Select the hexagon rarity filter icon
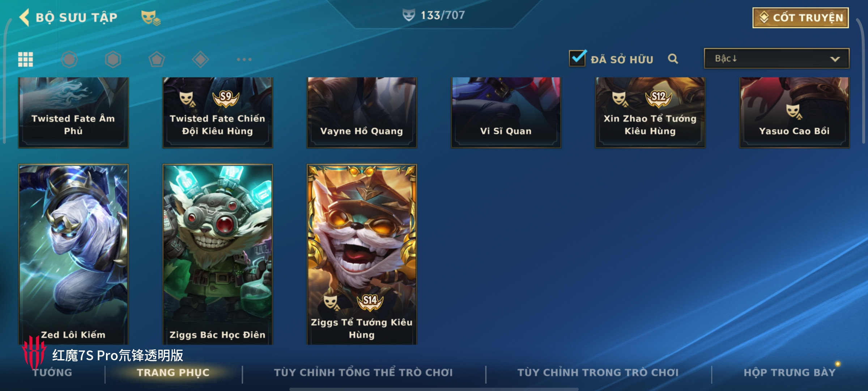 click(113, 59)
